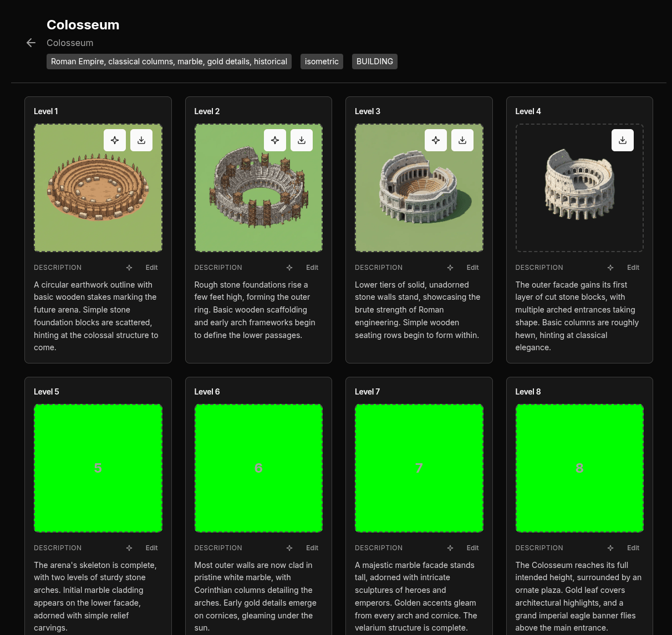Click the sparkle generate icon on Level 2 image
Viewport: 672px width, 635px height.
point(275,140)
